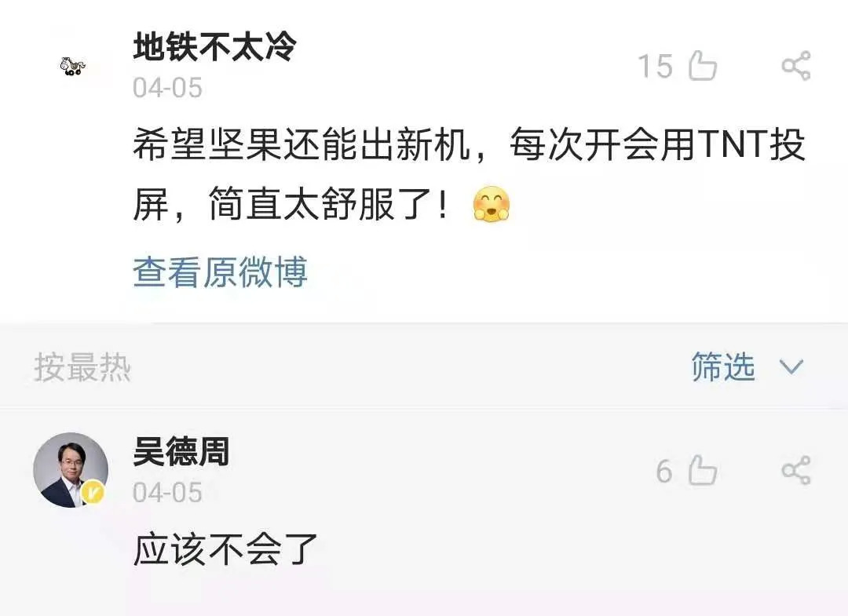This screenshot has height=616, width=848.
Task: Tap the 6 likes count
Action: point(664,471)
